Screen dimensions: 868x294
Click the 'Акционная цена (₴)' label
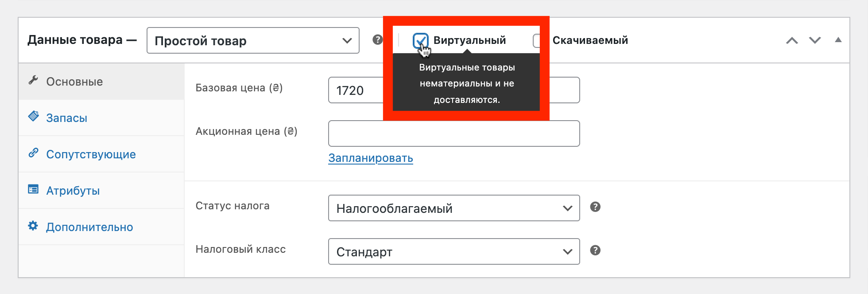246,131
